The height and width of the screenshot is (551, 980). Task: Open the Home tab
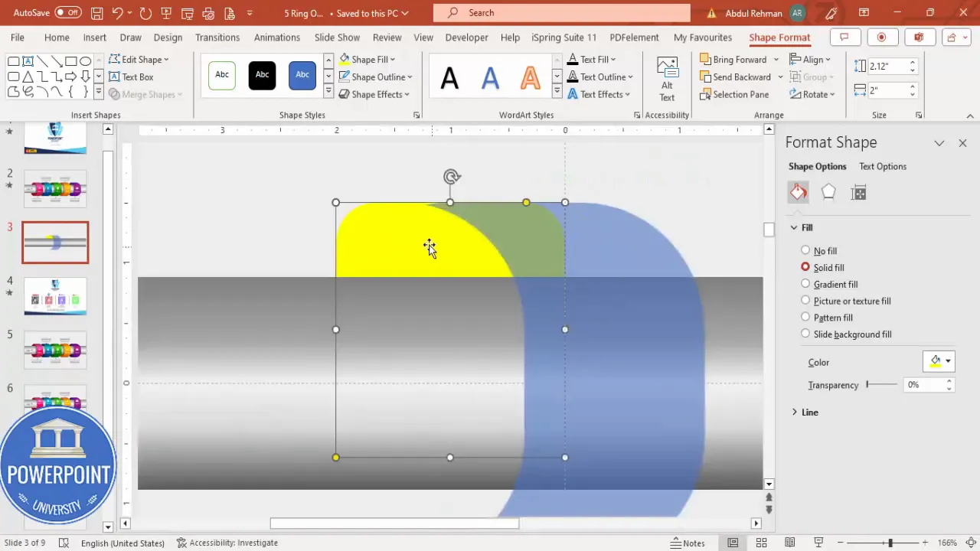point(57,37)
